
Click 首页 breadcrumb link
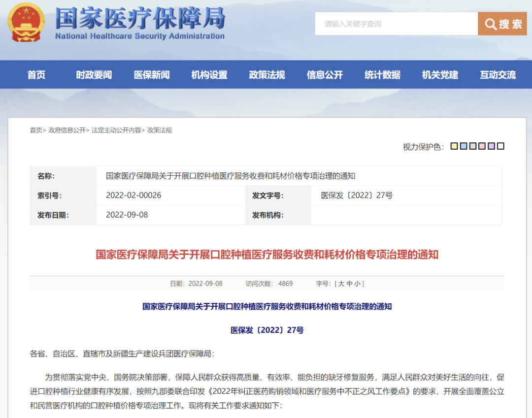point(36,130)
